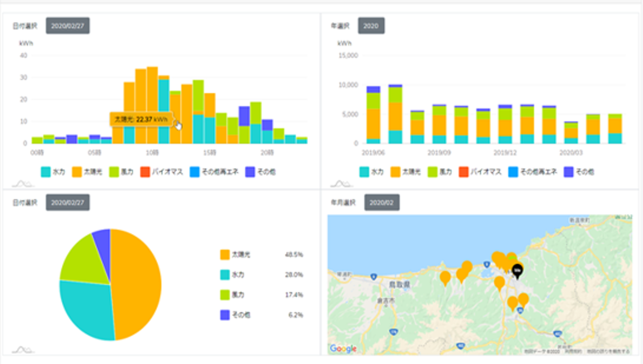643x364 pixels.
Task: Click the 2019/12 x-axis label
Action: [505, 152]
